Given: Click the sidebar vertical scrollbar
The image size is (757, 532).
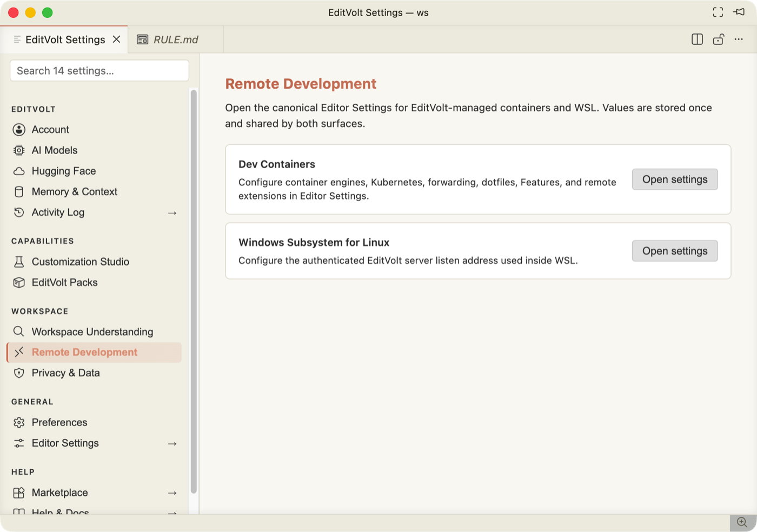Looking at the screenshot, I should 194,292.
